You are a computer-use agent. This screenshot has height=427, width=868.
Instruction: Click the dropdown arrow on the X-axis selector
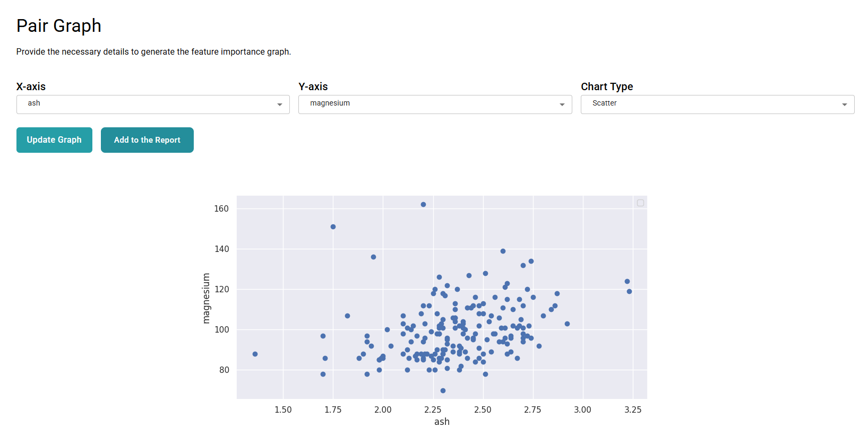(x=280, y=104)
